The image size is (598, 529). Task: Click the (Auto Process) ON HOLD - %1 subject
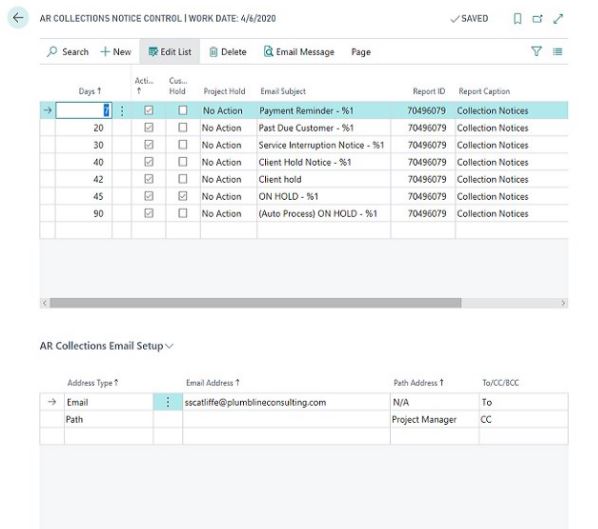(318, 214)
